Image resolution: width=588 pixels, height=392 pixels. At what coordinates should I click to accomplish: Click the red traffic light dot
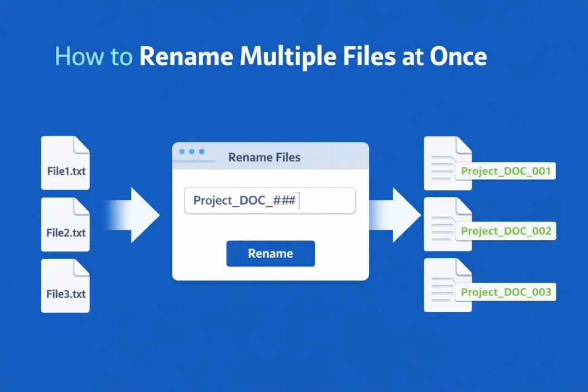(x=181, y=152)
